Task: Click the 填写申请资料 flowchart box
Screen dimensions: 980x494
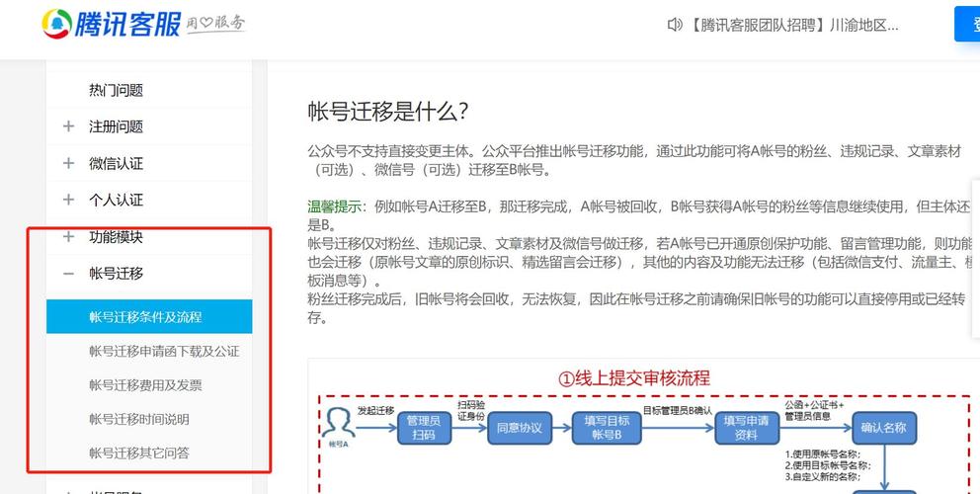Action: tap(746, 428)
